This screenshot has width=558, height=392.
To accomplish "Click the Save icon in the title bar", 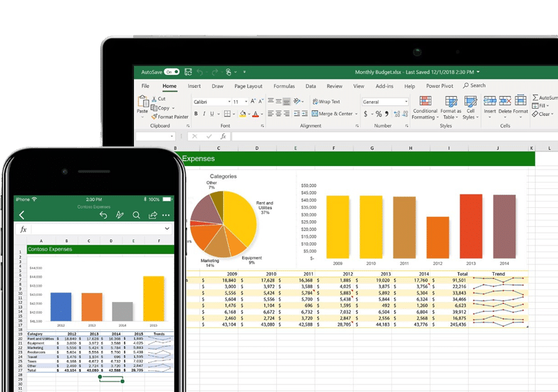I will click(x=188, y=72).
